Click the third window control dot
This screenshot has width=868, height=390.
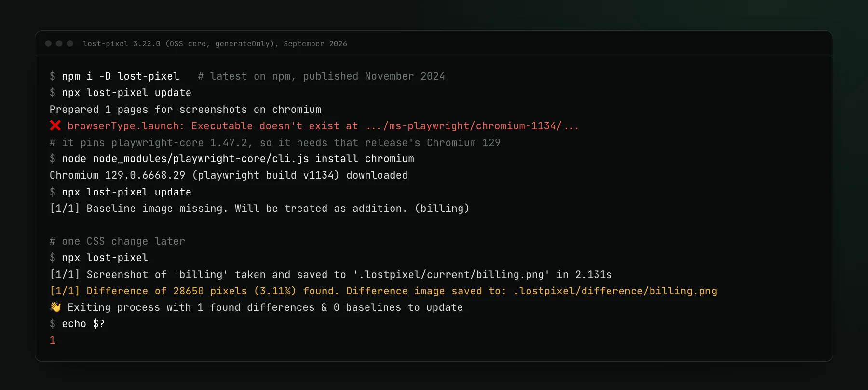pos(70,43)
